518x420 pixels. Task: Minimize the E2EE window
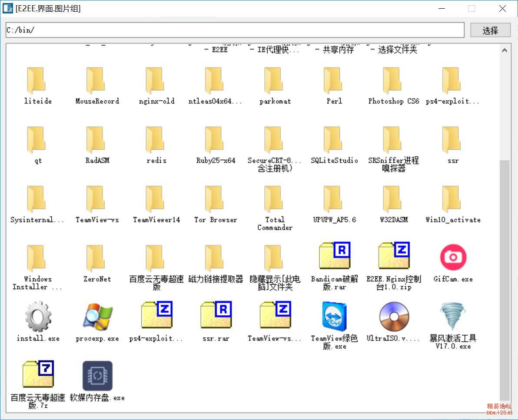pos(442,8)
